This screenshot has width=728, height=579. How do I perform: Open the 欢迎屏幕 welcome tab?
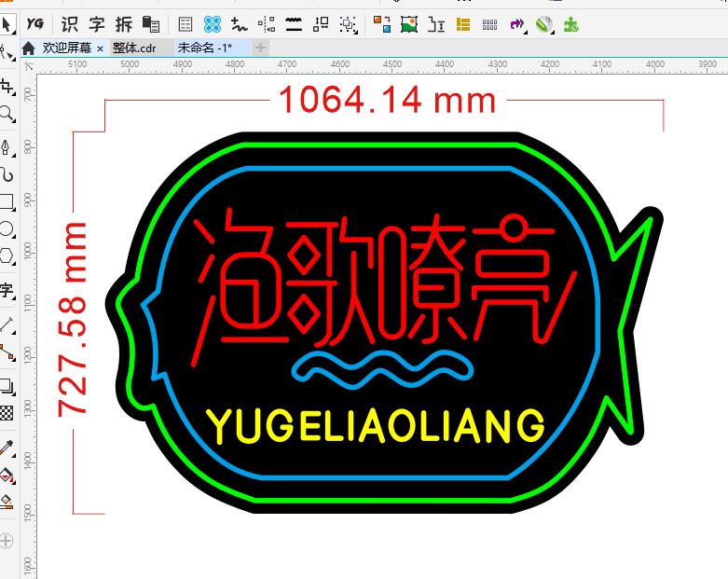67,48
